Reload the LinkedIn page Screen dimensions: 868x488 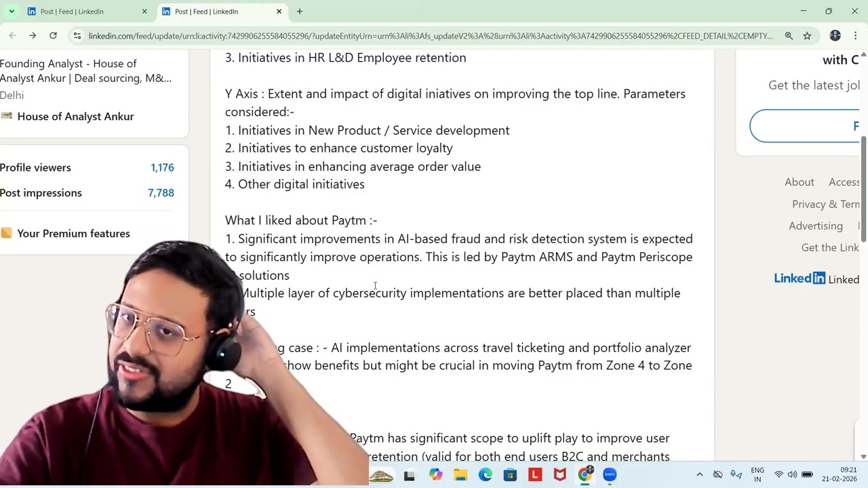pyautogui.click(x=53, y=36)
